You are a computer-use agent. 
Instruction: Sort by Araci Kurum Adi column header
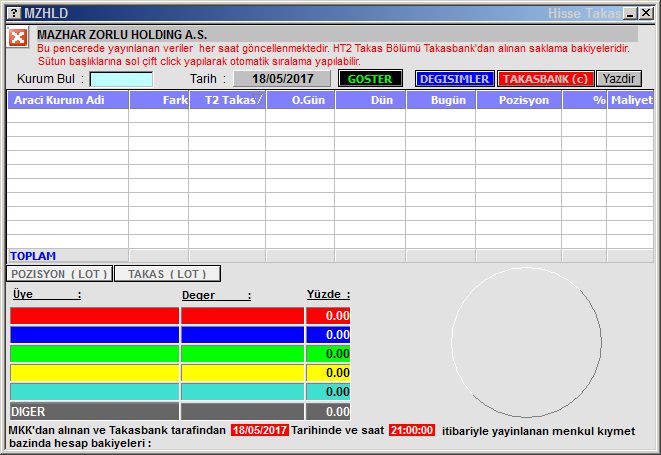[68, 100]
